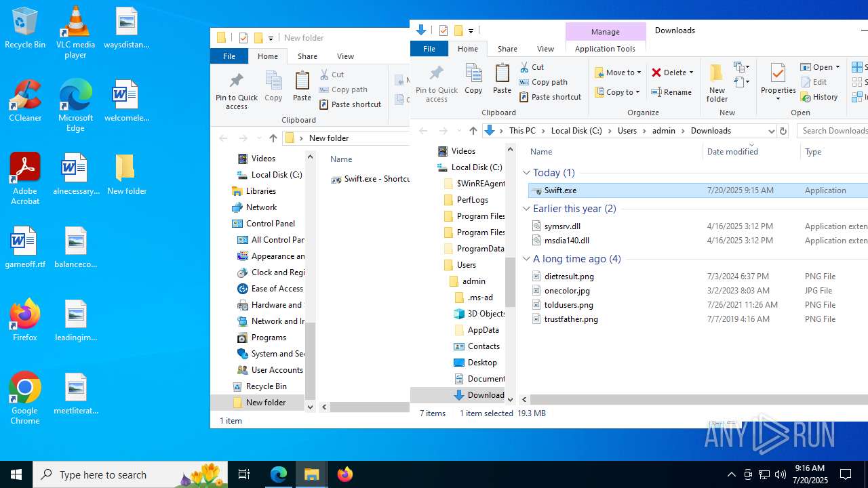The image size is (868, 488).
Task: Click Local Disk (C:) breadcrumb
Action: pos(576,131)
